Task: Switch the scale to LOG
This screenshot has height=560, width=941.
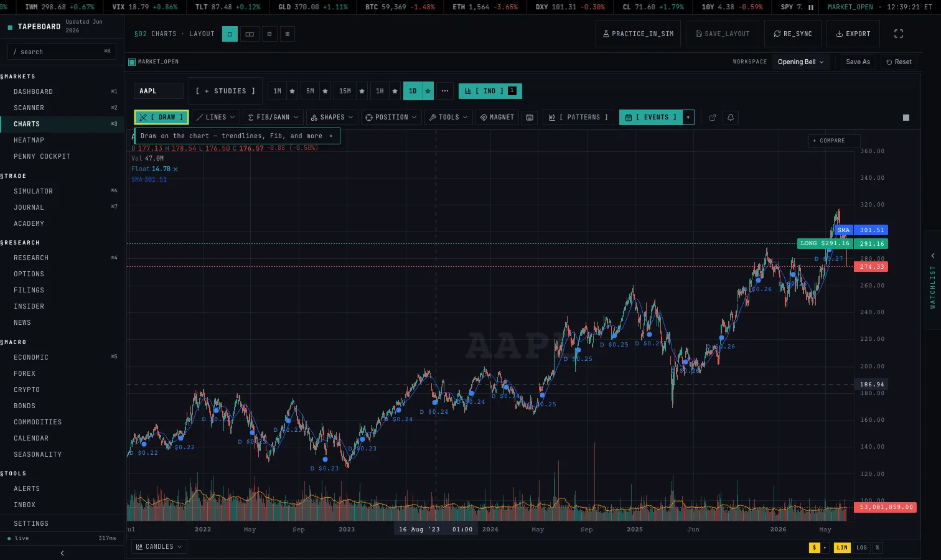Action: (861, 548)
